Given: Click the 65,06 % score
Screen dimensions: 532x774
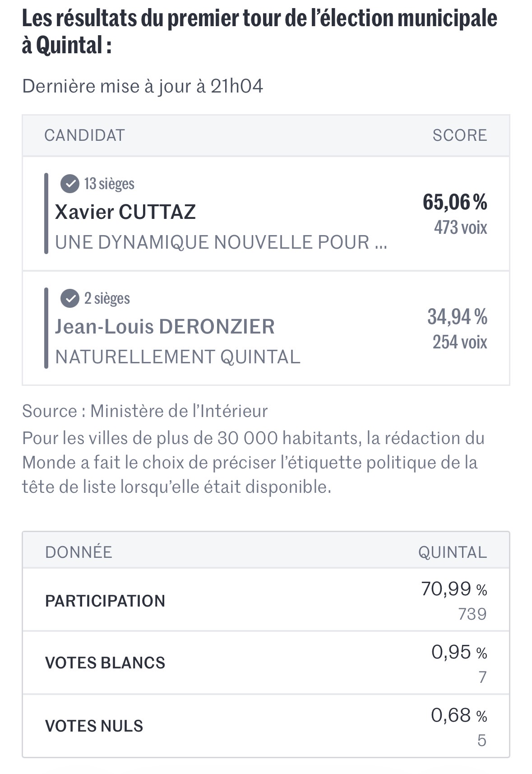Looking at the screenshot, I should pos(454,202).
